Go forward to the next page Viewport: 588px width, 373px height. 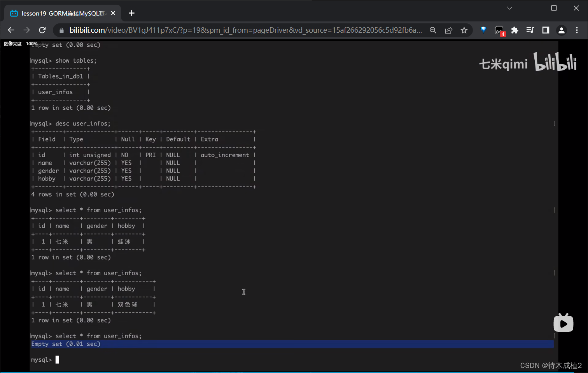(26, 30)
